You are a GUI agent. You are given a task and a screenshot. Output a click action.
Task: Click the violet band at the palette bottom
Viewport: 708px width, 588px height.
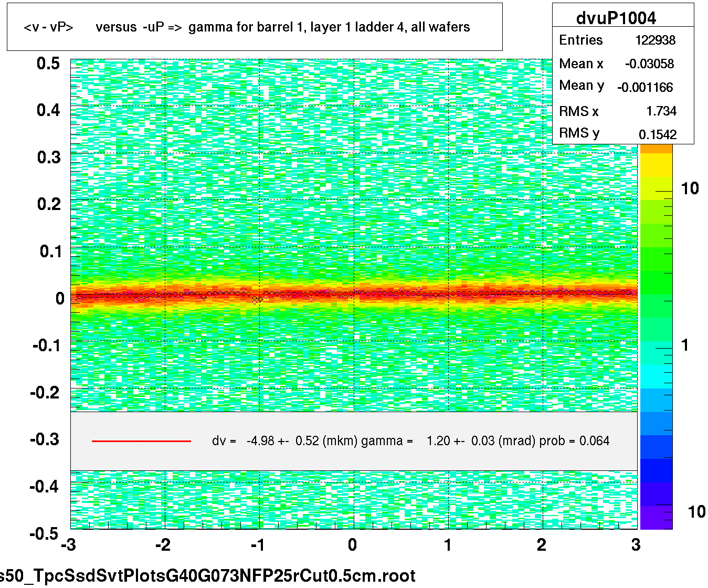[656, 517]
